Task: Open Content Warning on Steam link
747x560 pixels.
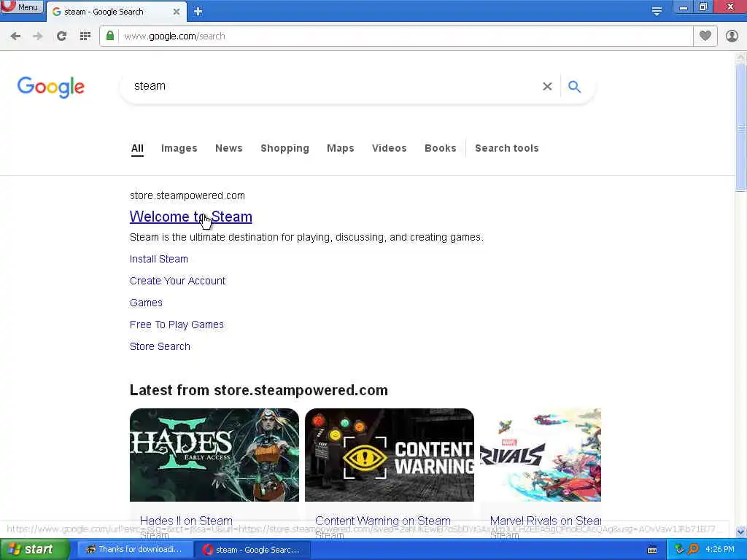Action: [382, 521]
